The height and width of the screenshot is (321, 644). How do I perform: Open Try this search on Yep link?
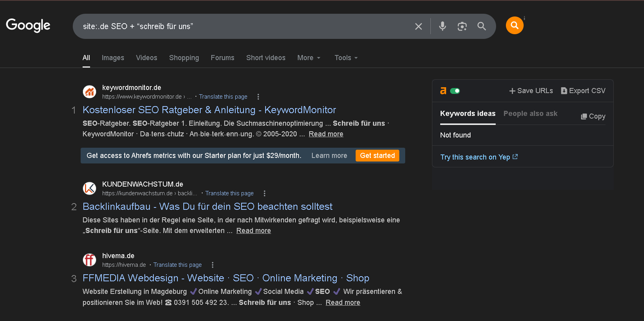pyautogui.click(x=479, y=157)
